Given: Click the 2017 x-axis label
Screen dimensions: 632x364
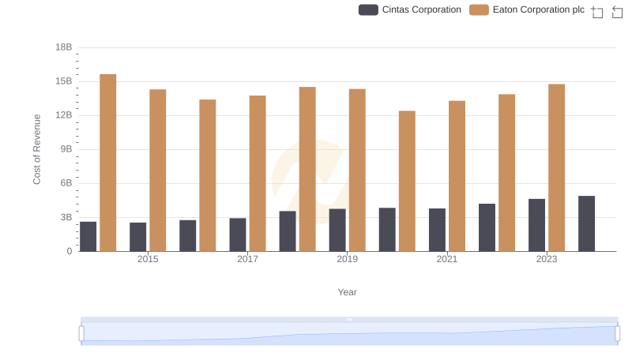Looking at the screenshot, I should click(247, 259).
